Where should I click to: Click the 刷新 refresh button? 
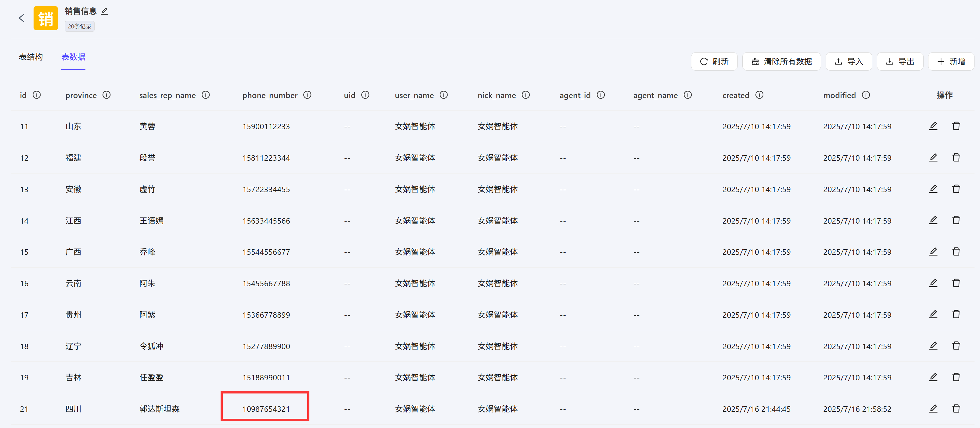714,61
